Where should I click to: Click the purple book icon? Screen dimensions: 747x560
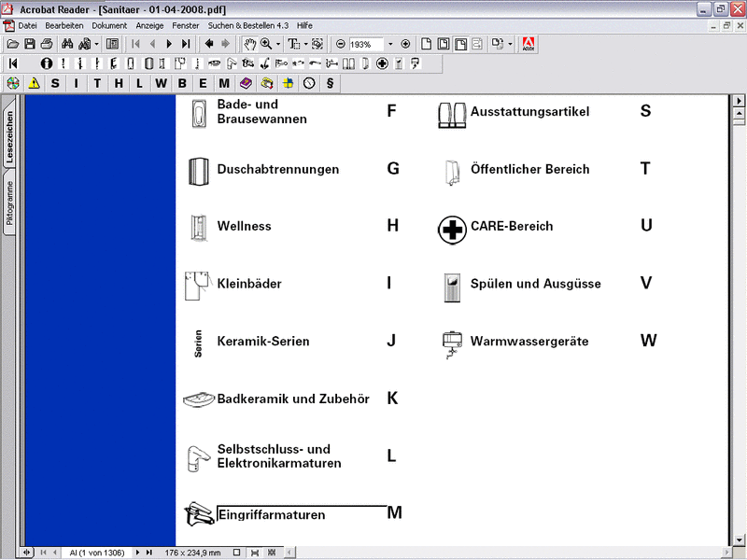coord(246,83)
